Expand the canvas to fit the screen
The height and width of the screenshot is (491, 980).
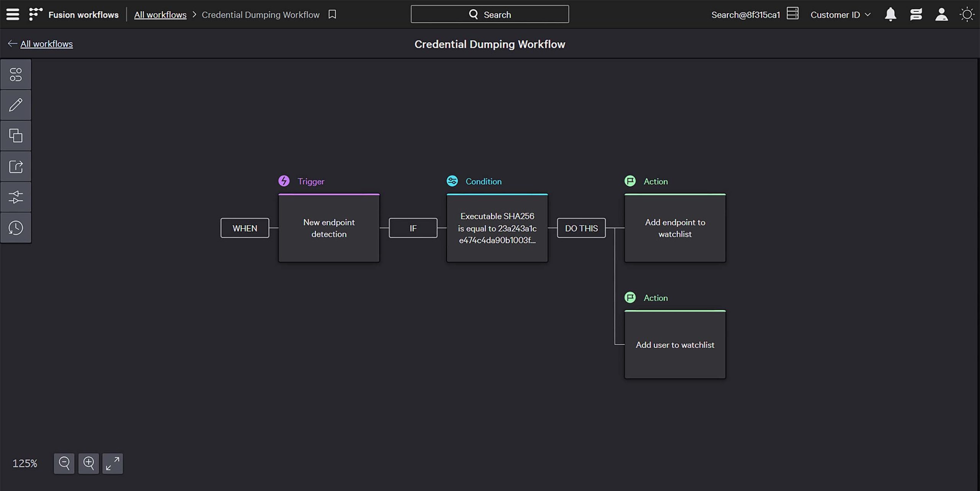(113, 463)
